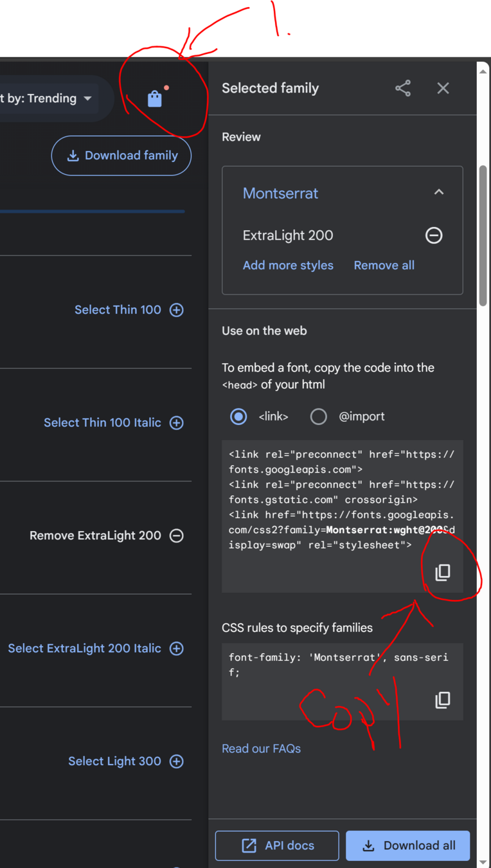Click the font-family: 'Montserrat' CSS text

(x=339, y=665)
